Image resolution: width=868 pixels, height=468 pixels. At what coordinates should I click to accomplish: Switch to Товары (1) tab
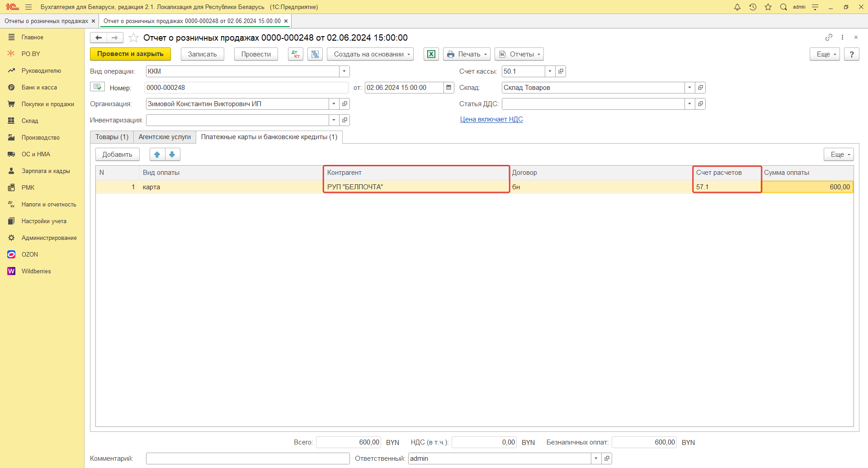[112, 137]
